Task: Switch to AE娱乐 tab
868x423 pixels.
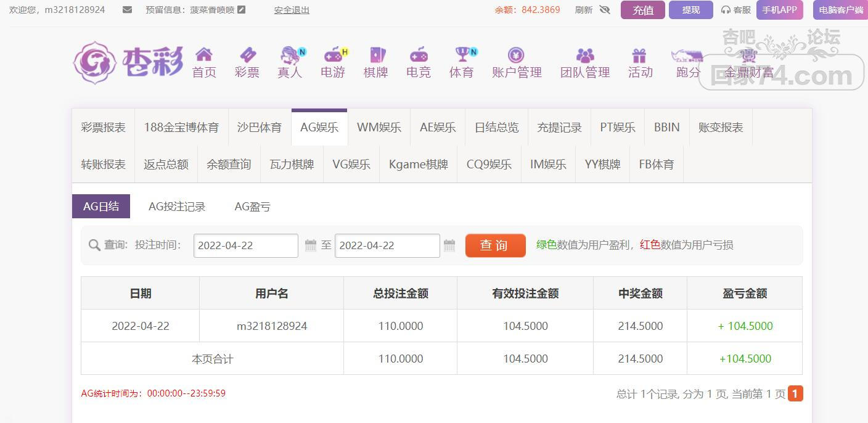Action: [438, 128]
